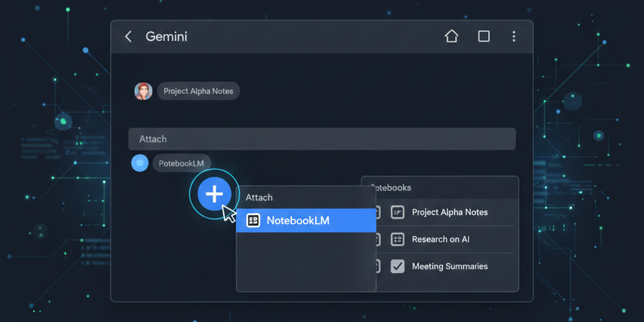The width and height of the screenshot is (644, 322).
Task: Click the user avatar picture
Action: [143, 91]
